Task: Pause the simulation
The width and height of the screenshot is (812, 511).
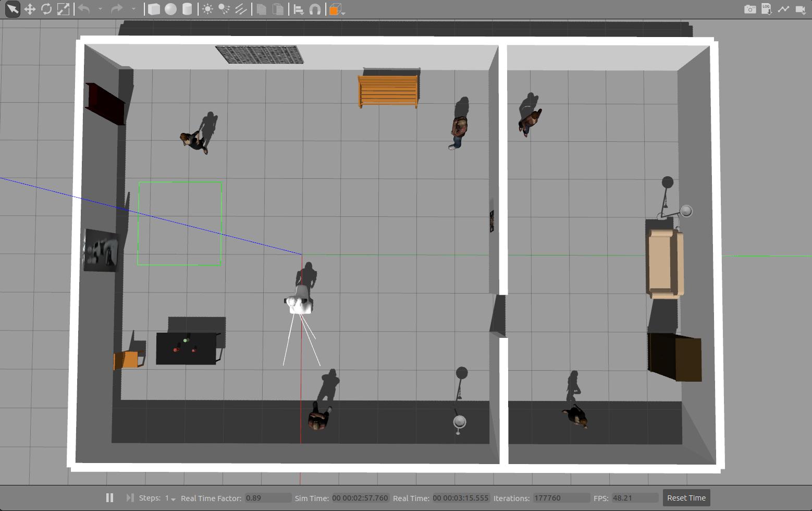Action: pos(109,498)
